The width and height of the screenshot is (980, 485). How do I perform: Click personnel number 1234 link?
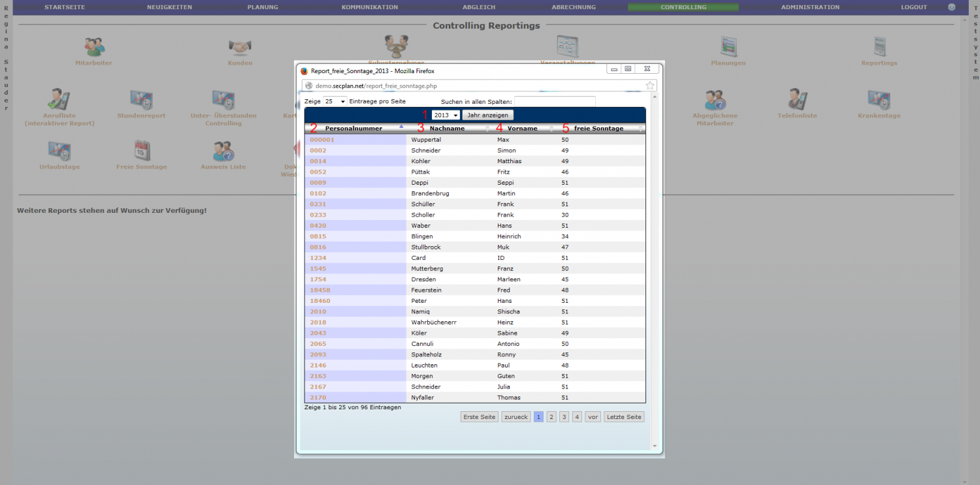point(318,258)
